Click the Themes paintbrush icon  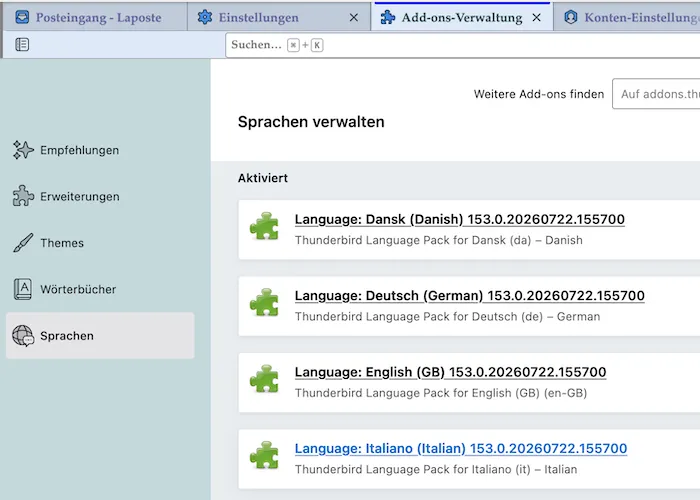(x=23, y=243)
